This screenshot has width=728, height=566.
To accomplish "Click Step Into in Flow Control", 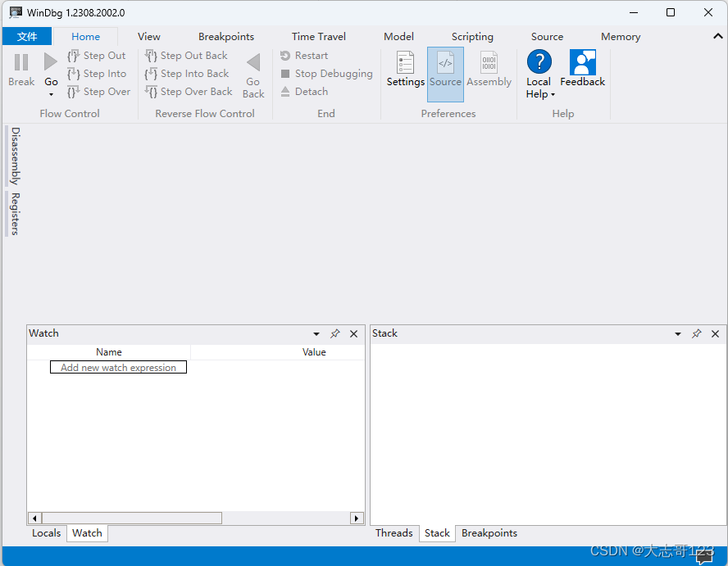I will coord(97,74).
